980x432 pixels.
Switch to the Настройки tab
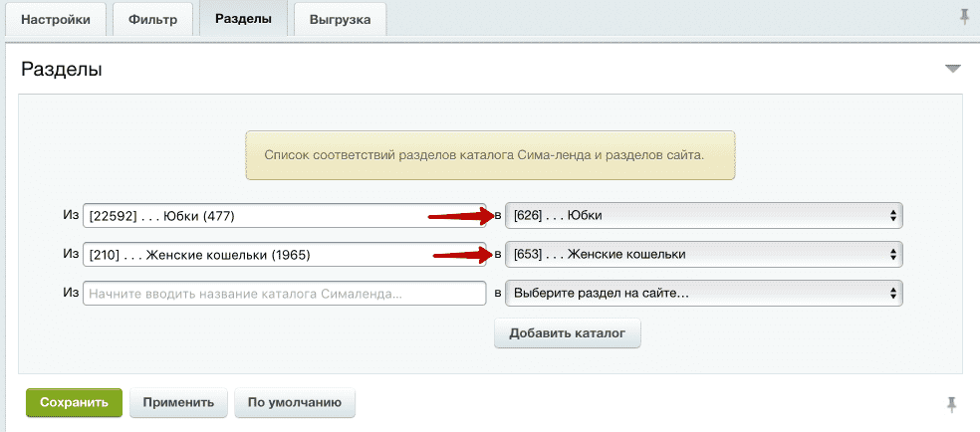pyautogui.click(x=57, y=20)
